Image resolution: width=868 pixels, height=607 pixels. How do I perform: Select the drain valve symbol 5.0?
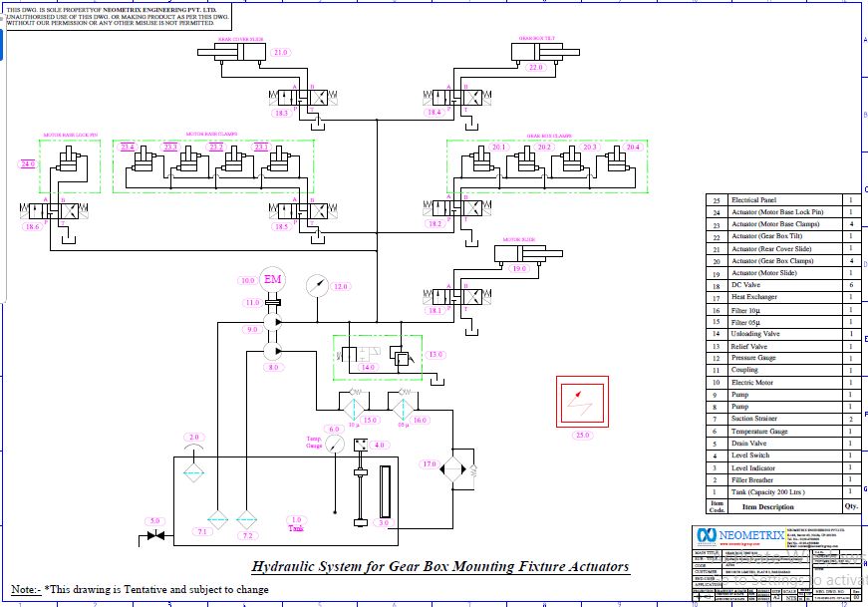click(x=154, y=536)
